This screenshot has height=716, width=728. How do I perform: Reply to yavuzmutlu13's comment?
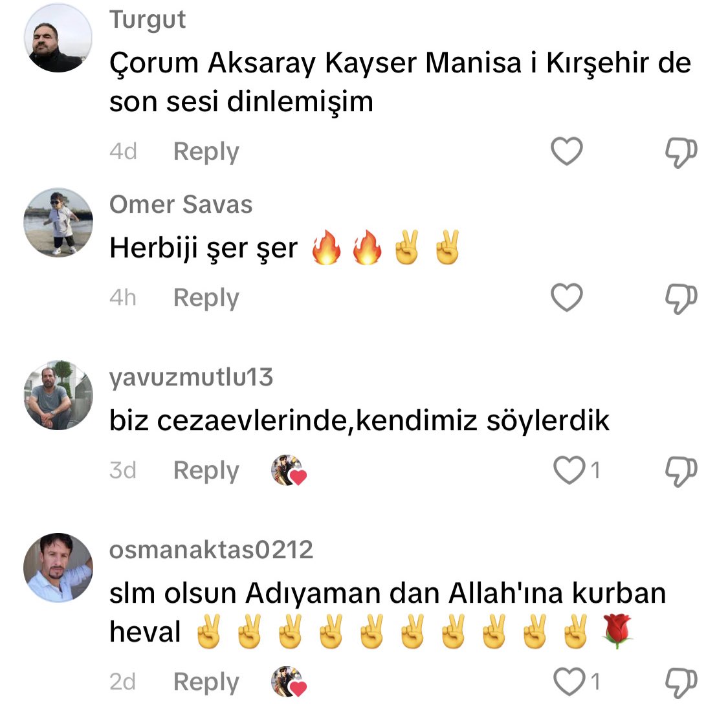coord(206,470)
